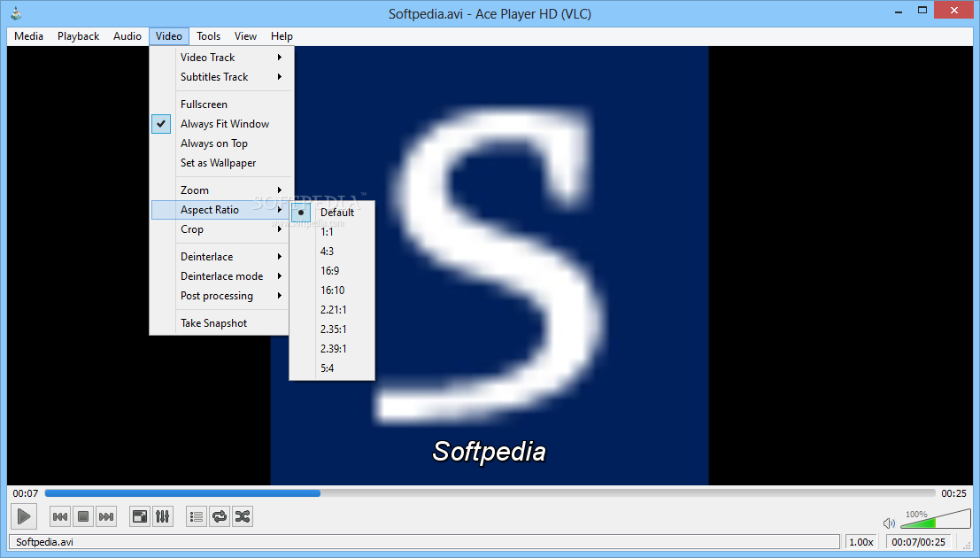980x558 pixels.
Task: Expand the Deinterlace mode submenu
Action: coord(222,275)
